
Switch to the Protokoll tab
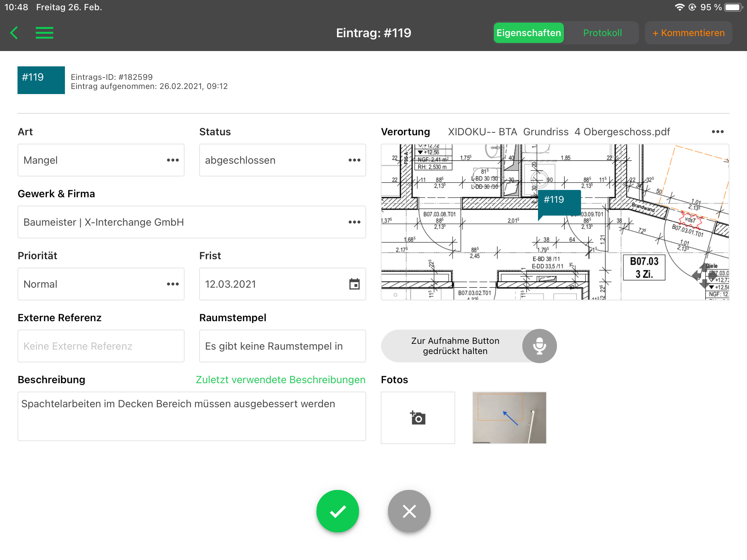(602, 33)
